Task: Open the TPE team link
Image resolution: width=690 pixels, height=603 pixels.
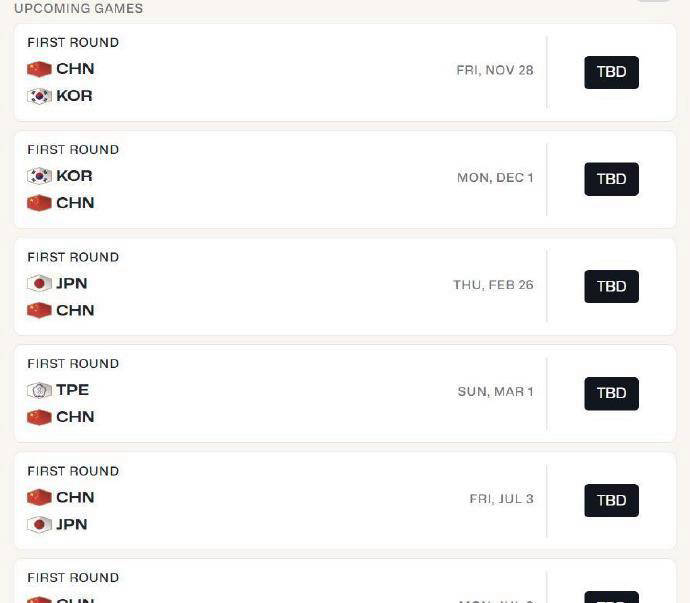Action: click(x=73, y=390)
